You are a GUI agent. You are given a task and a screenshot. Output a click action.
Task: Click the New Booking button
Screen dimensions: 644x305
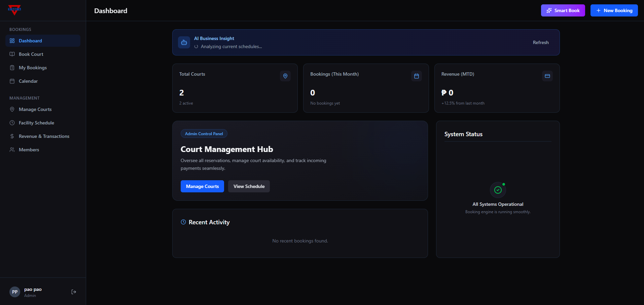click(x=614, y=10)
